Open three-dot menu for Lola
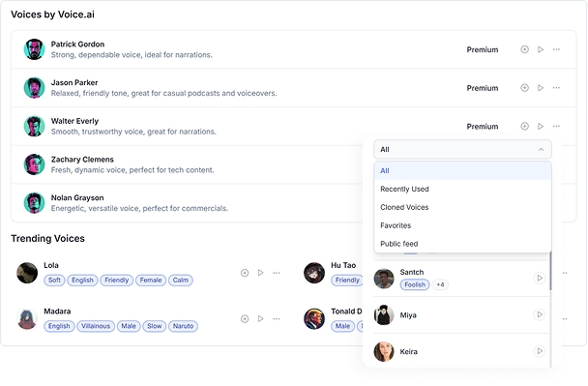Viewport: 588px width, 386px height. (277, 273)
